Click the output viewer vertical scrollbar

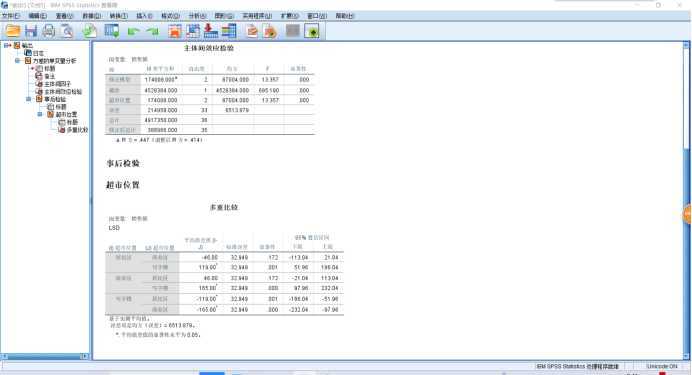pyautogui.click(x=686, y=201)
